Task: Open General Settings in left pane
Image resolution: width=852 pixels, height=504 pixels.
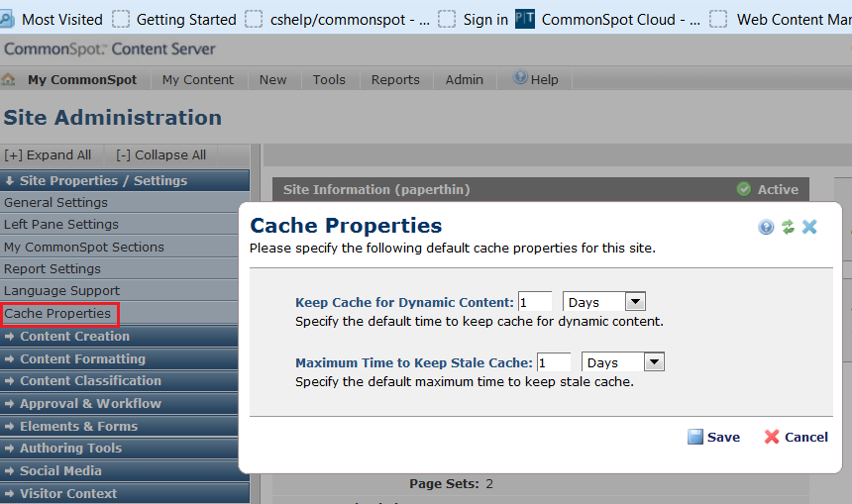Action: click(55, 203)
